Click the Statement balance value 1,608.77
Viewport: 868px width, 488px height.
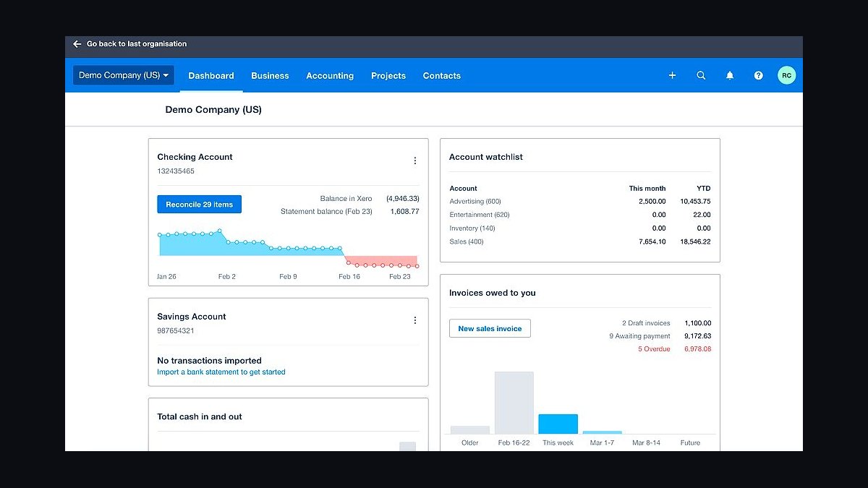point(405,212)
